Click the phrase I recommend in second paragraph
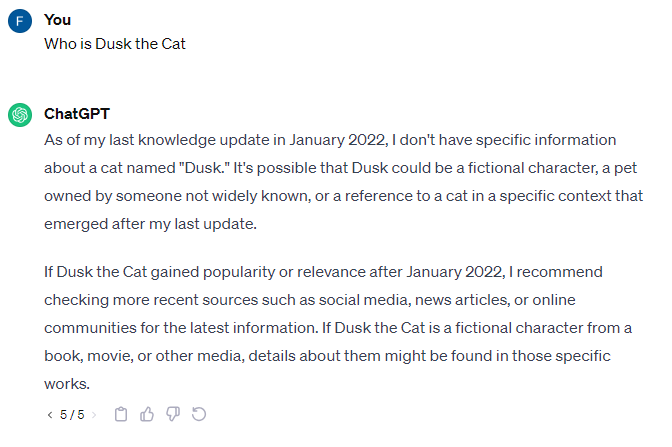This screenshot has width=672, height=447. pyautogui.click(x=555, y=272)
